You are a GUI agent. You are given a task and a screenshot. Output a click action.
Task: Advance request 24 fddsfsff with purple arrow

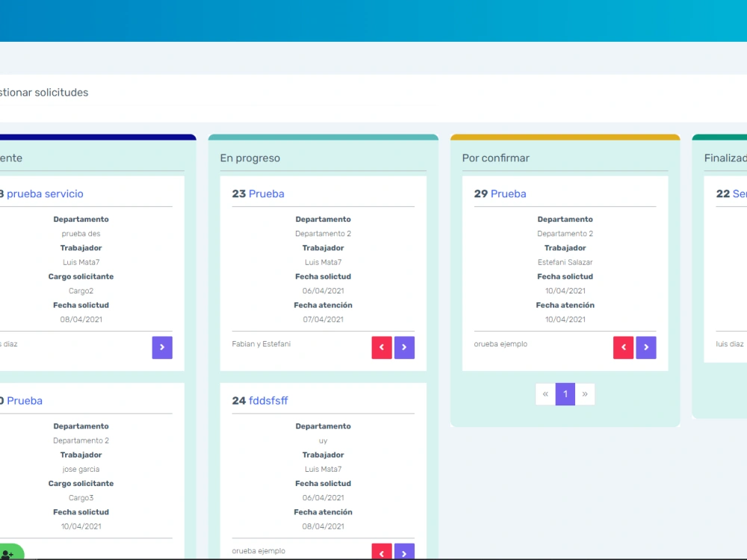tap(404, 552)
